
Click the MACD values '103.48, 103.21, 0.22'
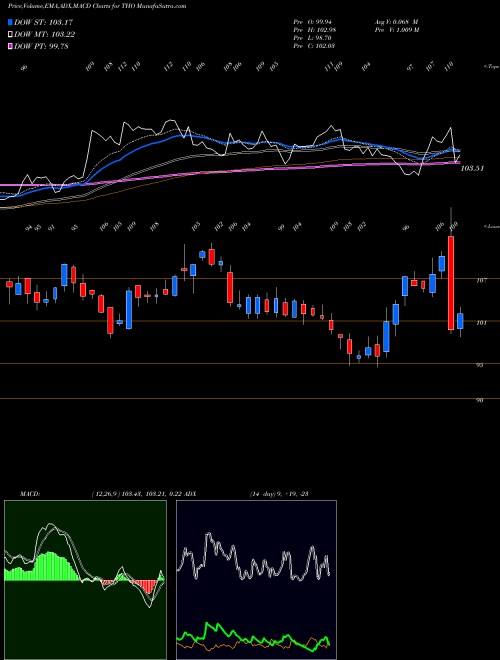pyautogui.click(x=152, y=494)
